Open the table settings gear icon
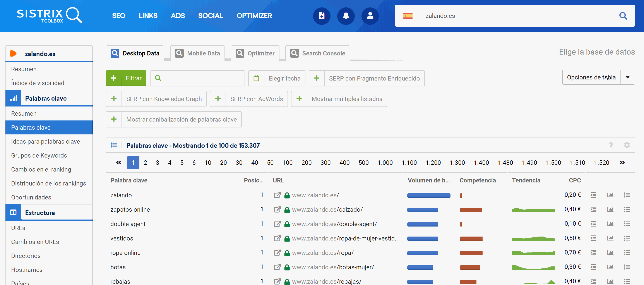644x285 pixels. pyautogui.click(x=627, y=145)
